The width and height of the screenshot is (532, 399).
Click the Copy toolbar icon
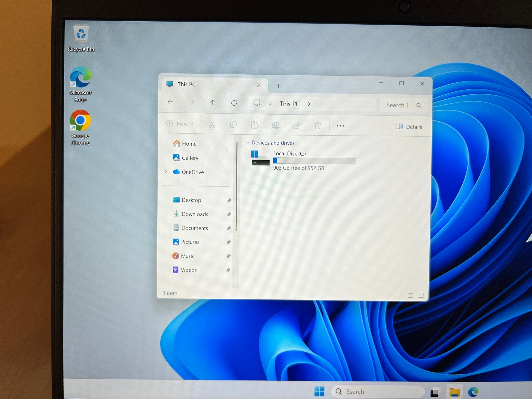point(233,125)
